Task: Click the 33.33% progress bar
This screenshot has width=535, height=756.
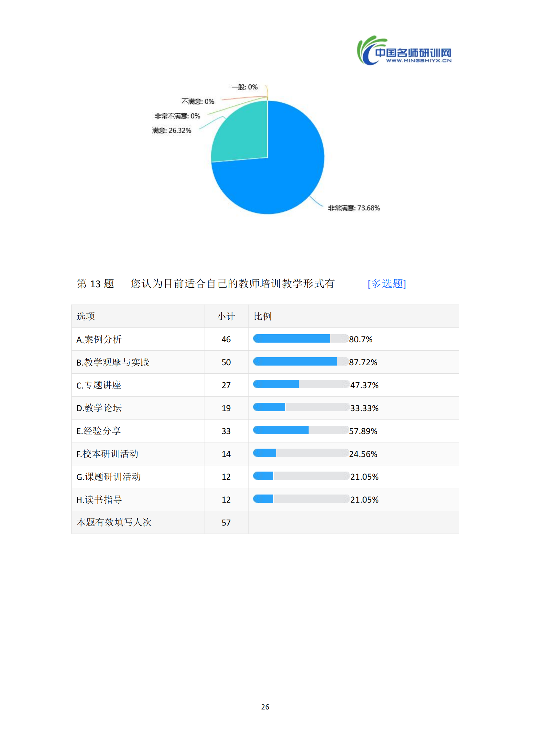Action: pyautogui.click(x=301, y=407)
